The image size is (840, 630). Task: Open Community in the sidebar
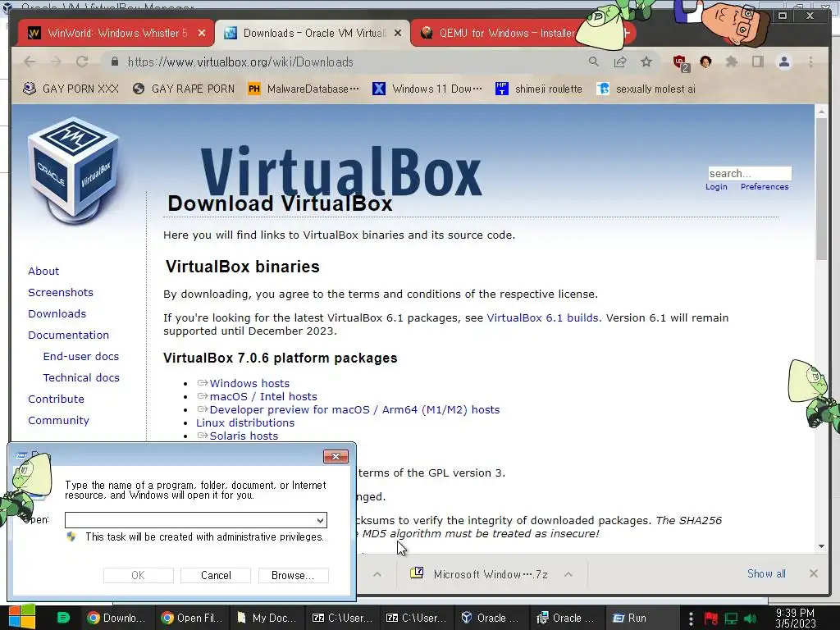tap(58, 421)
